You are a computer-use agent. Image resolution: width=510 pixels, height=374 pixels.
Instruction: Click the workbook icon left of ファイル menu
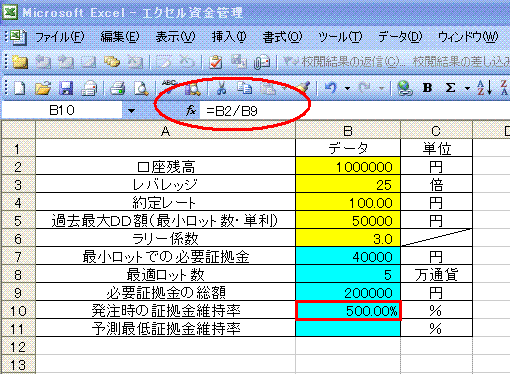[18, 37]
